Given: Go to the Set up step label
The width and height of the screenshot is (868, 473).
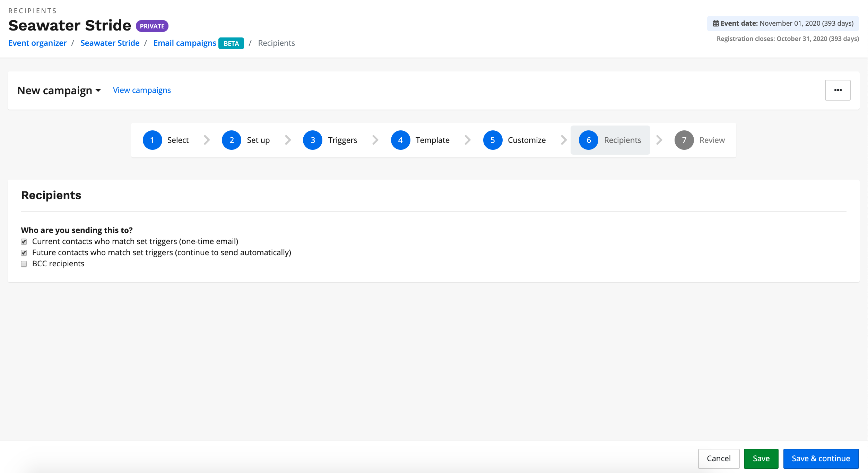Looking at the screenshot, I should point(258,140).
